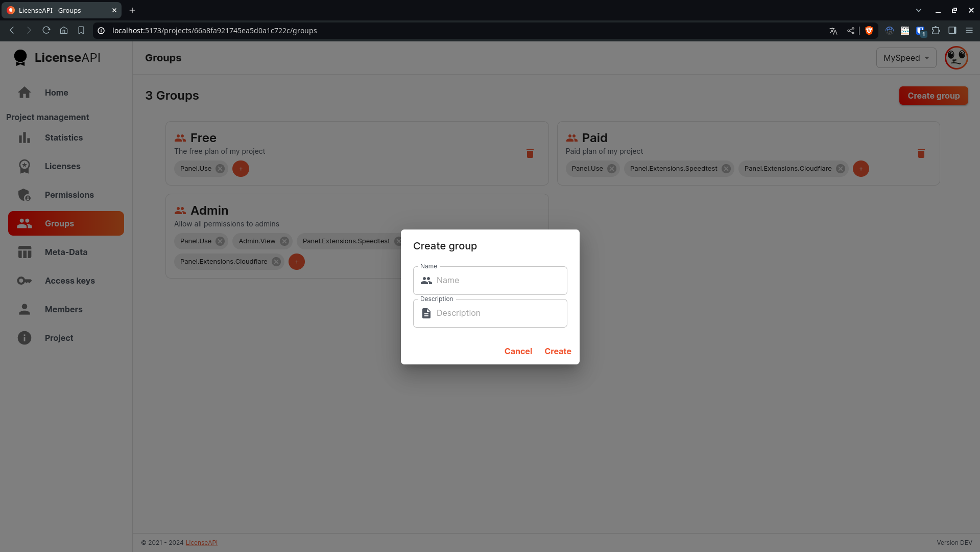980x552 pixels.
Task: Remove Panel.Extensions.Cloudflare from Admin group
Action: tap(276, 262)
